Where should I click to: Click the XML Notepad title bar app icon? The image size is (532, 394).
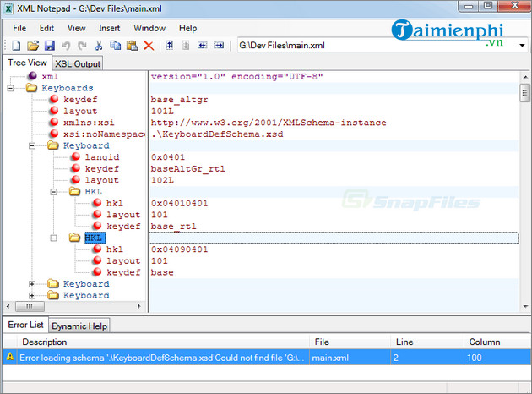[8, 8]
